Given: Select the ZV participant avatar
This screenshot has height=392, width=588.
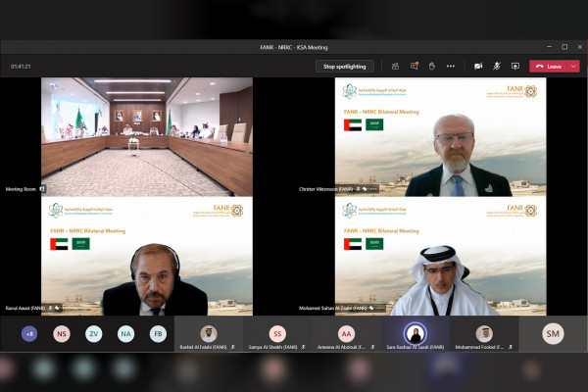Looking at the screenshot, I should (x=94, y=333).
